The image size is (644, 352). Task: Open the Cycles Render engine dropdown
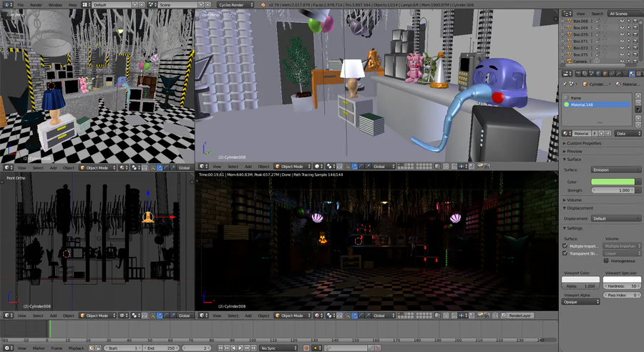pyautogui.click(x=235, y=5)
